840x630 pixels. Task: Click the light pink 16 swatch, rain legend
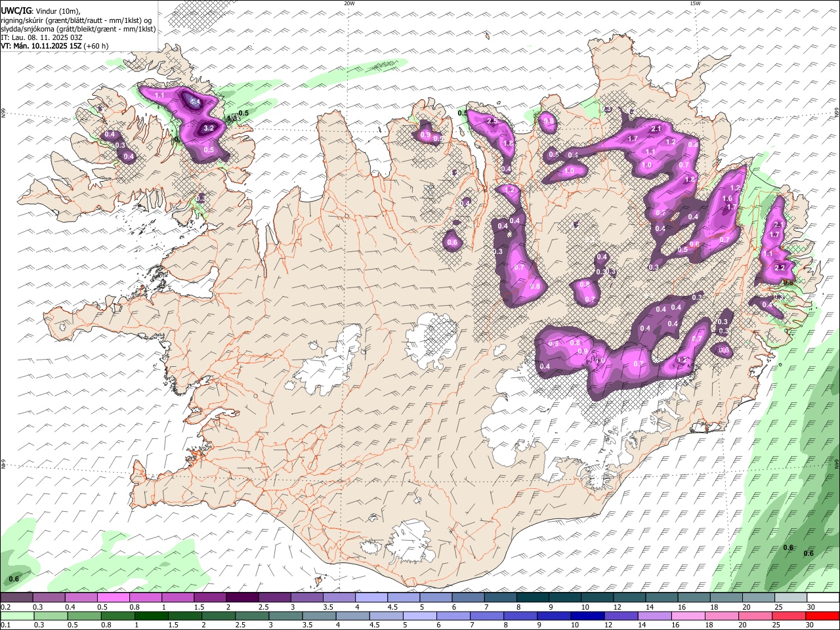click(x=688, y=616)
